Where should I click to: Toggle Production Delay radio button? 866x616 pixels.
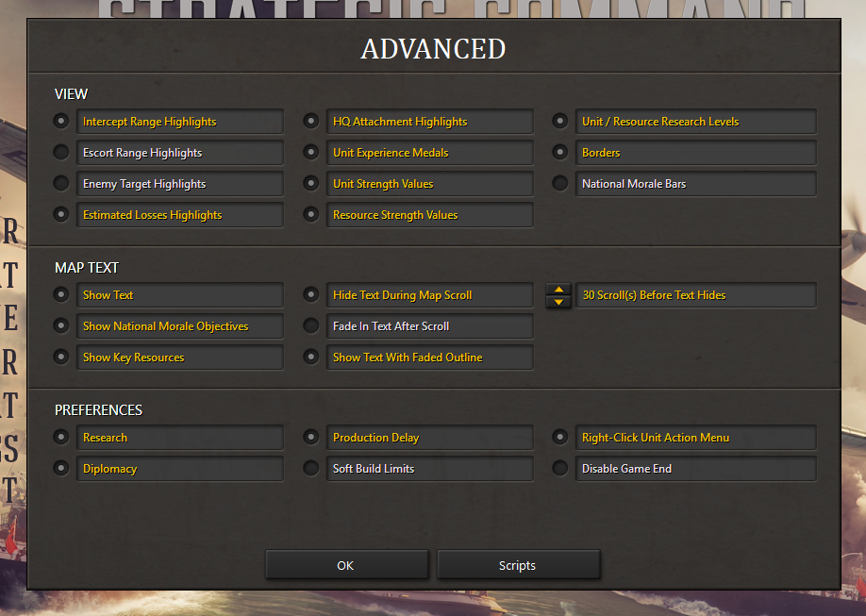[x=311, y=437]
